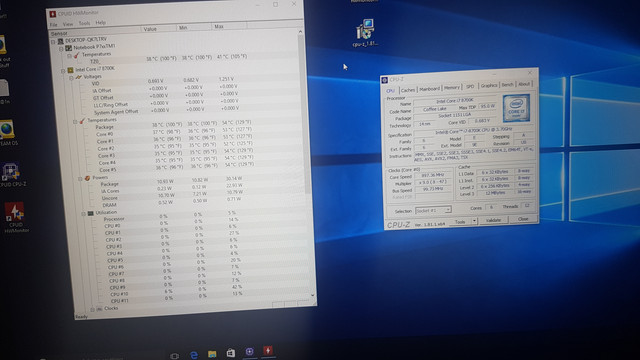The image size is (640, 360).
Task: Click the HWMonitor vertical scrollbar thumb
Action: tap(304, 114)
